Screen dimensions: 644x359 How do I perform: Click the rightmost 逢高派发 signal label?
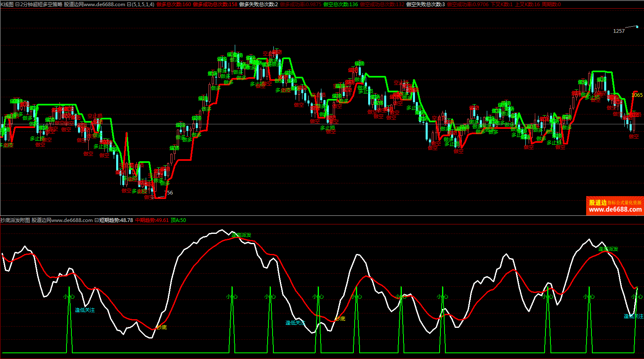pos(608,249)
